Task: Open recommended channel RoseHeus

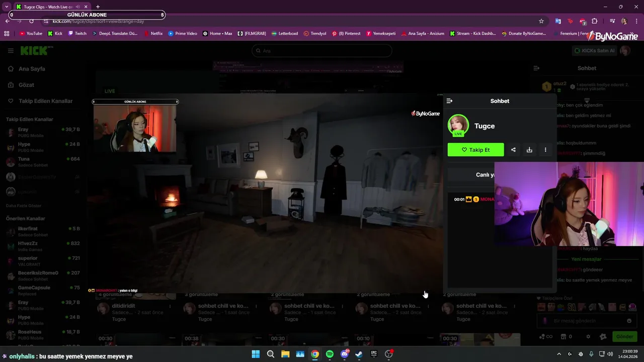Action: pyautogui.click(x=43, y=335)
